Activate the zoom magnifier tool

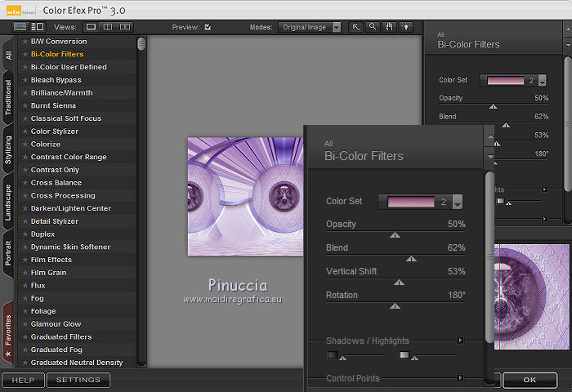point(373,27)
